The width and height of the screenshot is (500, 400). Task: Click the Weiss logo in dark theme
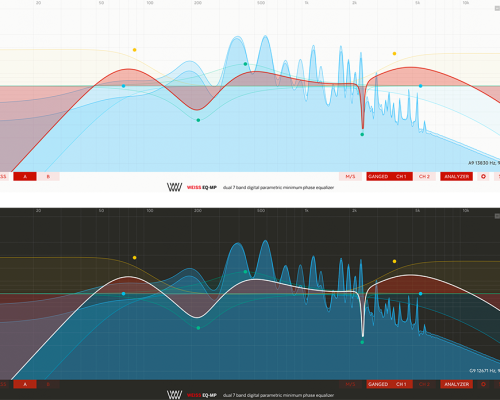pyautogui.click(x=174, y=395)
